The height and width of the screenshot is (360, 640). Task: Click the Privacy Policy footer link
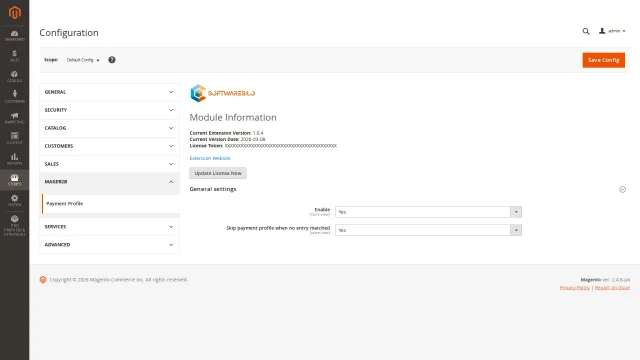pos(574,288)
